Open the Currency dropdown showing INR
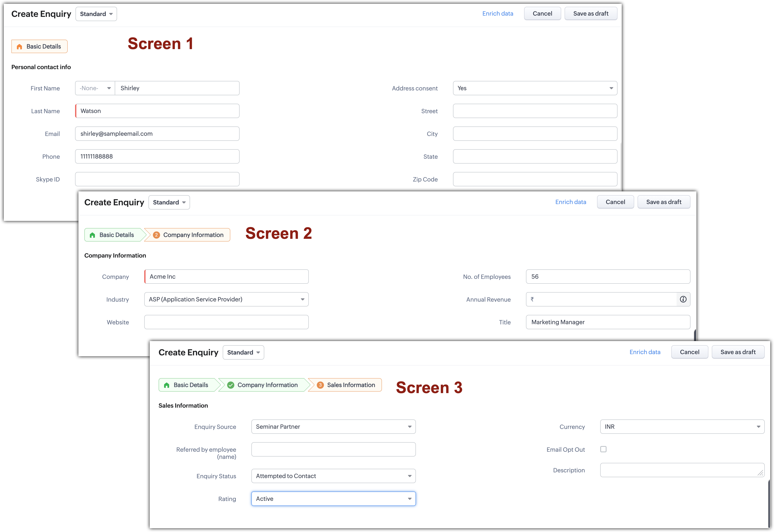774x532 pixels. (x=682, y=427)
